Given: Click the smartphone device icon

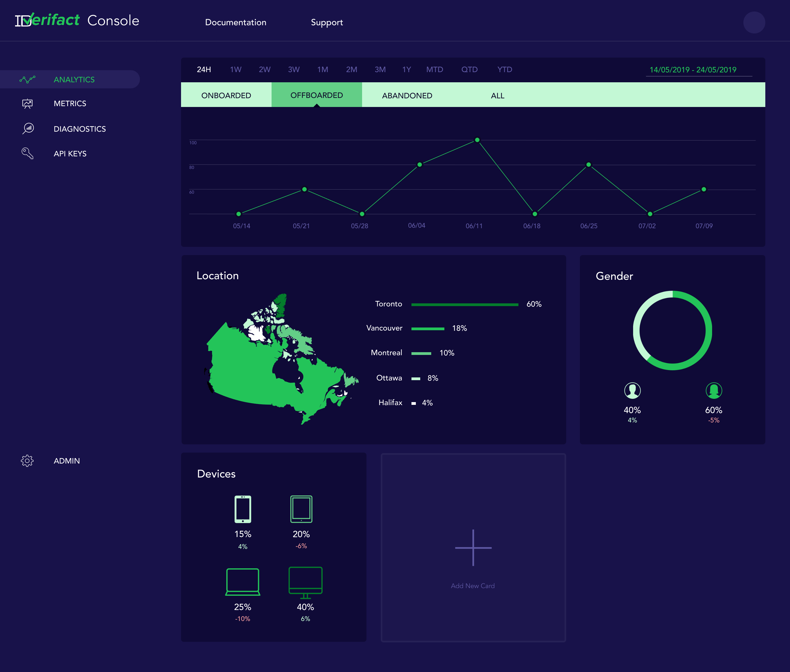Looking at the screenshot, I should 243,509.
